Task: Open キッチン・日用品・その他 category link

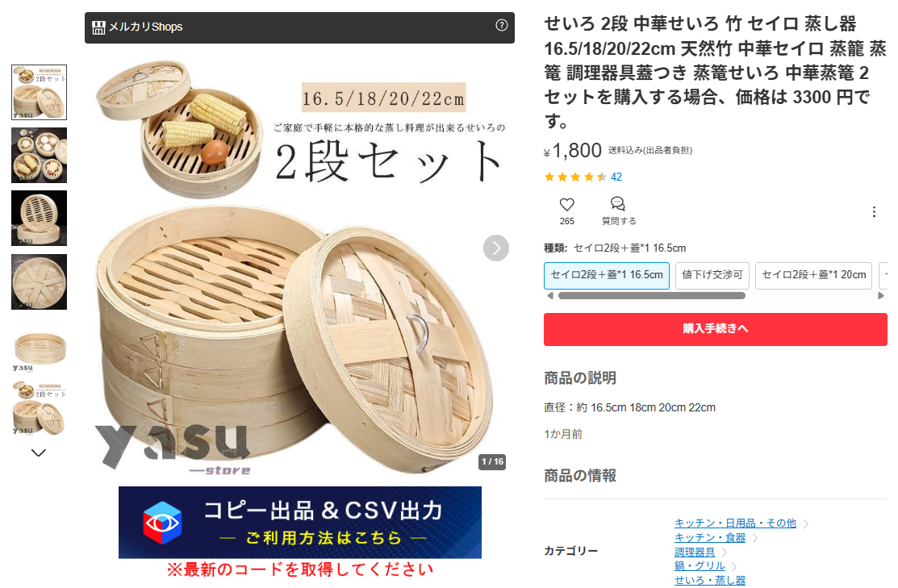Action: click(735, 523)
